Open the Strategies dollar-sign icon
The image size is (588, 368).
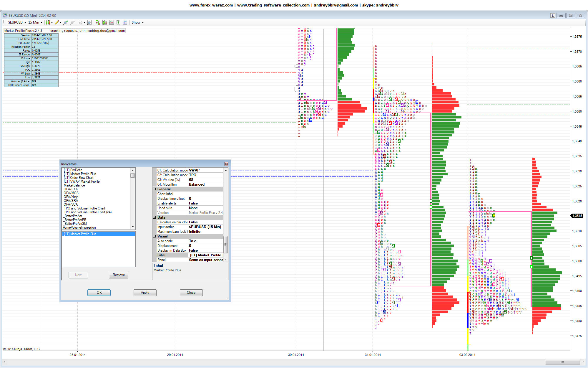coord(118,22)
